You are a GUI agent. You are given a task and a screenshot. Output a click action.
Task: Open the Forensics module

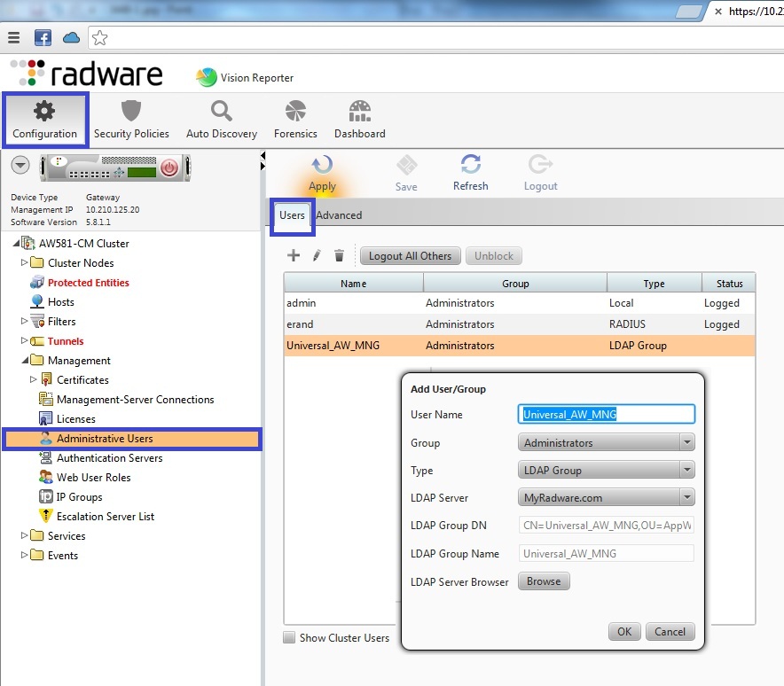[x=295, y=120]
